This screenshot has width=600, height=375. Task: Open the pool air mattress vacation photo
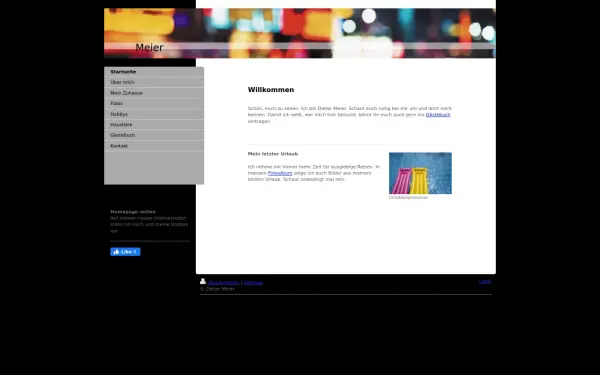(420, 173)
